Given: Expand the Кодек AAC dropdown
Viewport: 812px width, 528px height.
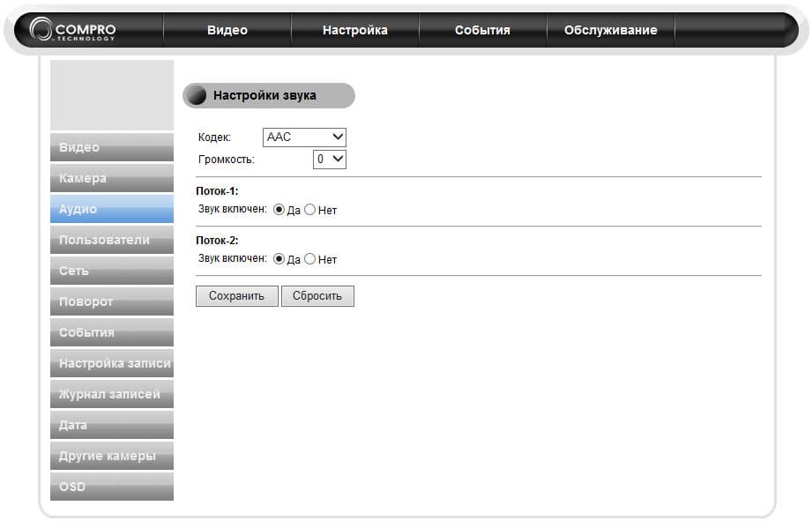Looking at the screenshot, I should tap(304, 138).
